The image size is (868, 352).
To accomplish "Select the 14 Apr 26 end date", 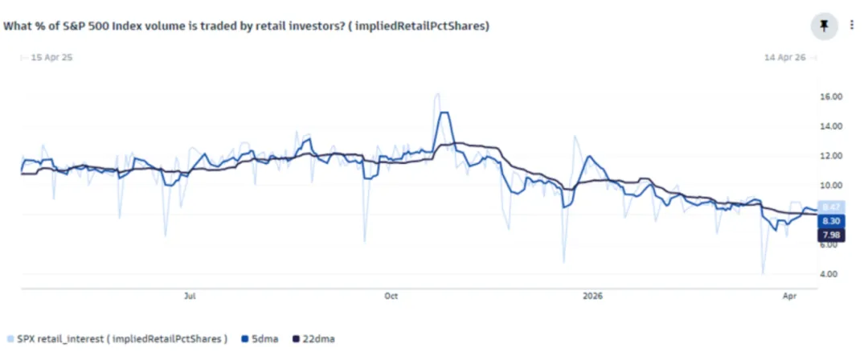I will 784,58.
